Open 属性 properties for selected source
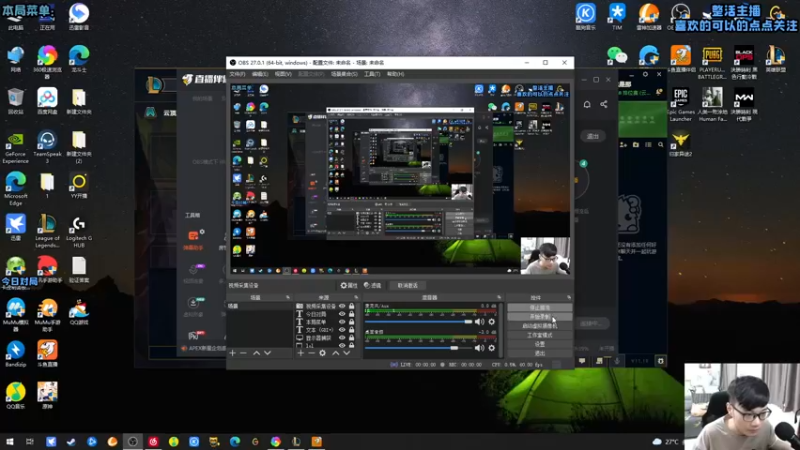This screenshot has width=800, height=450. 349,286
